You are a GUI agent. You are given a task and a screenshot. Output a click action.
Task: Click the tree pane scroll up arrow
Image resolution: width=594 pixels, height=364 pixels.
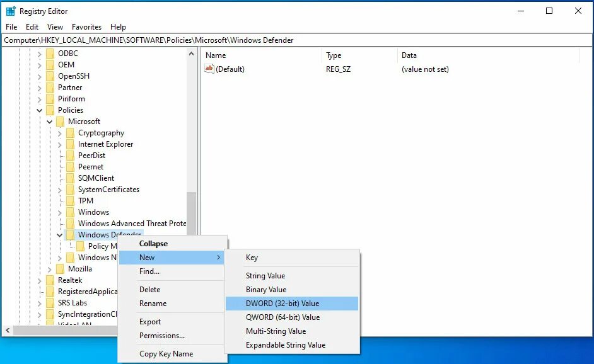pos(191,54)
